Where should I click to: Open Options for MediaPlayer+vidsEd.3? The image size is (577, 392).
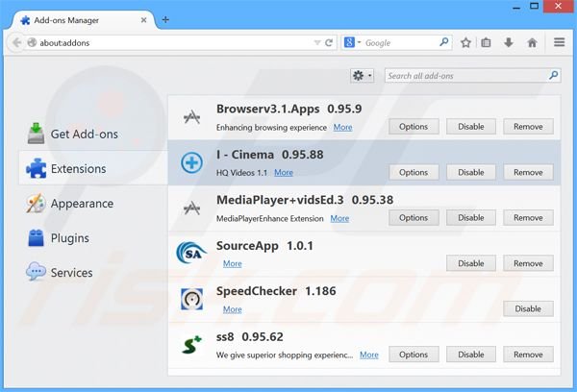pos(414,218)
